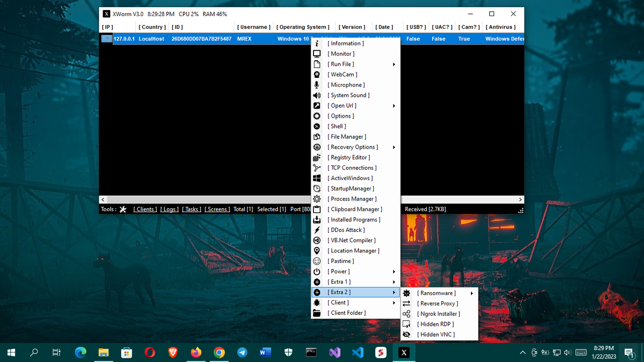Open Firefox from the taskbar
Image resolution: width=644 pixels, height=362 pixels.
[196, 352]
